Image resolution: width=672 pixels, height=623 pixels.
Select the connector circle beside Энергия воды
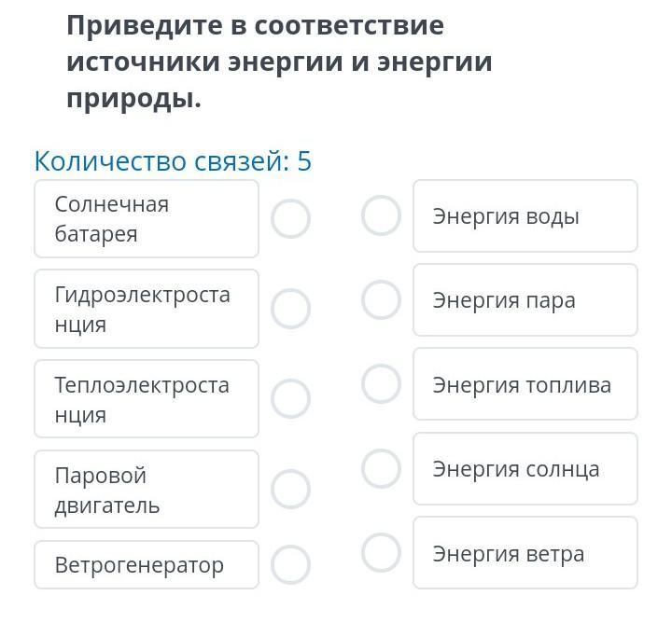coord(381,215)
